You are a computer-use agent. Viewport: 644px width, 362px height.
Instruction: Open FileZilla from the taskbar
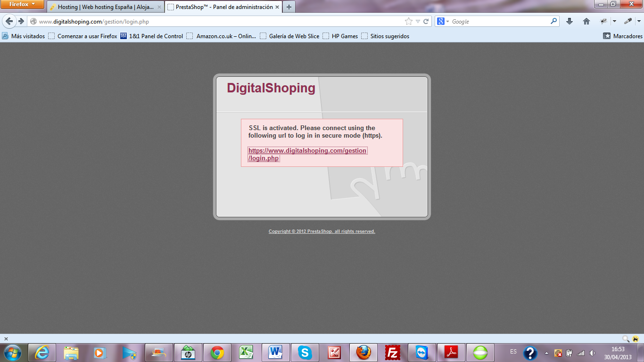[x=393, y=353]
